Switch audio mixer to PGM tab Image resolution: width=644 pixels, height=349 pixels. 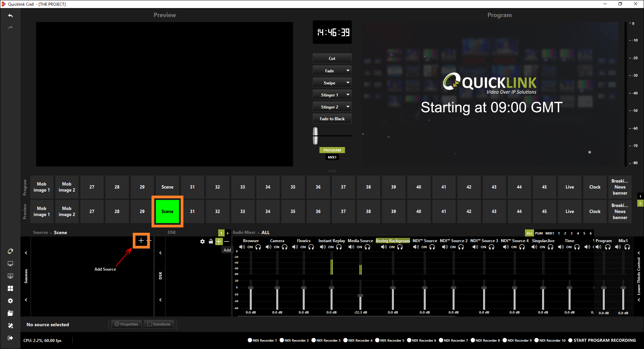click(539, 233)
